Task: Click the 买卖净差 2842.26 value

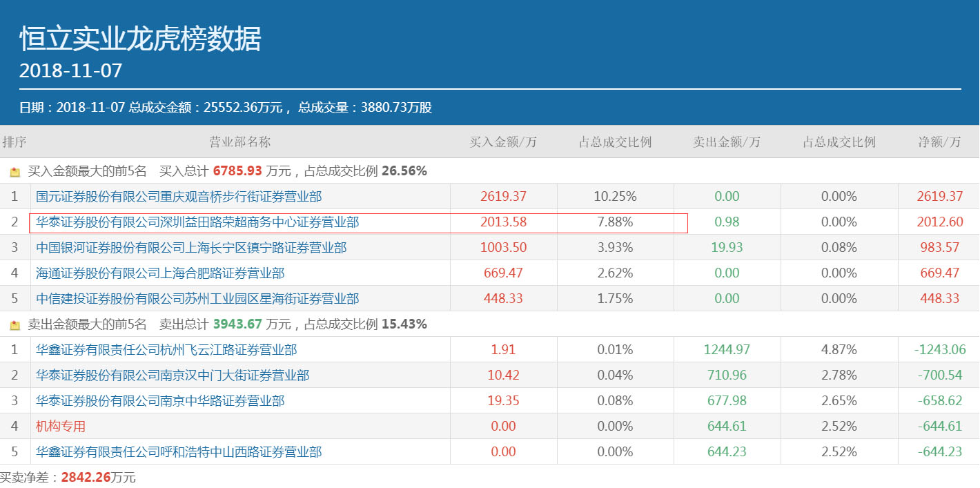Action: point(86,478)
